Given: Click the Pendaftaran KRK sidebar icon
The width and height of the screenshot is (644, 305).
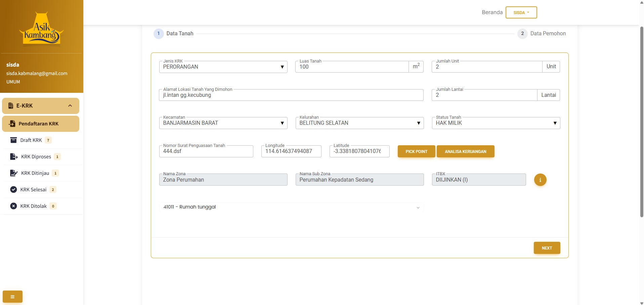Looking at the screenshot, I should (12, 124).
